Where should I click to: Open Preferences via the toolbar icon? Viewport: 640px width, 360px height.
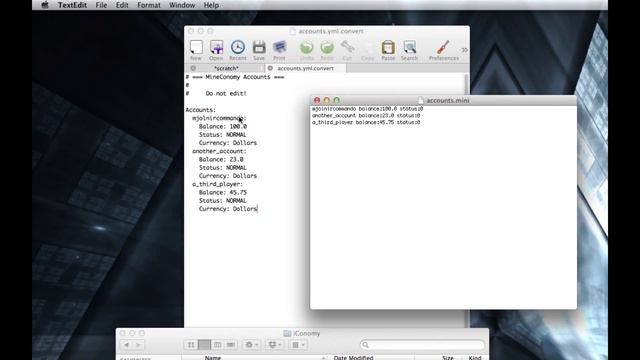click(443, 47)
